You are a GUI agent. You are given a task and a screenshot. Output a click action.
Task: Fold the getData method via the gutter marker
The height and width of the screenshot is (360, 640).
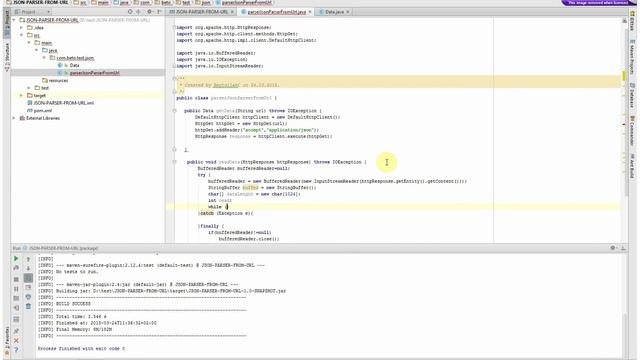point(174,111)
